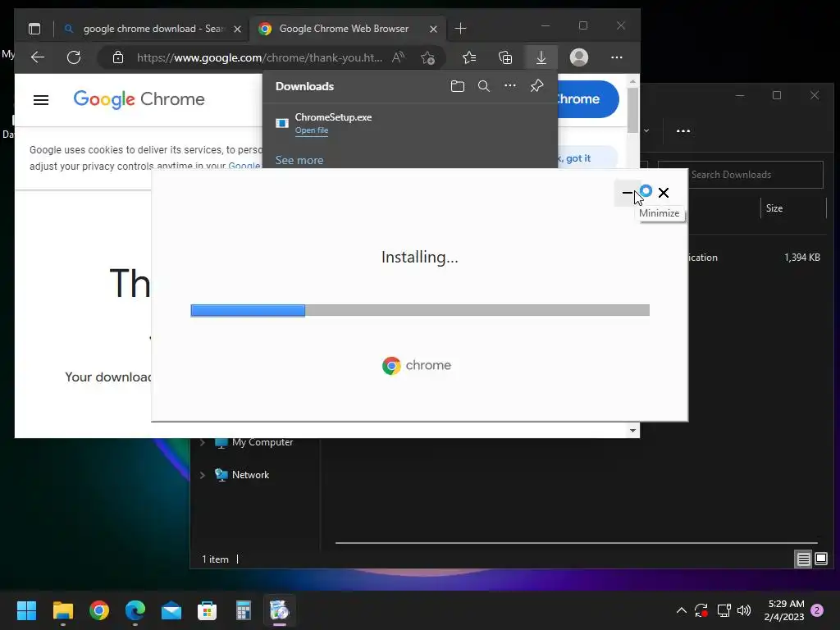Open network settings tray icon
840x630 pixels.
(x=724, y=610)
